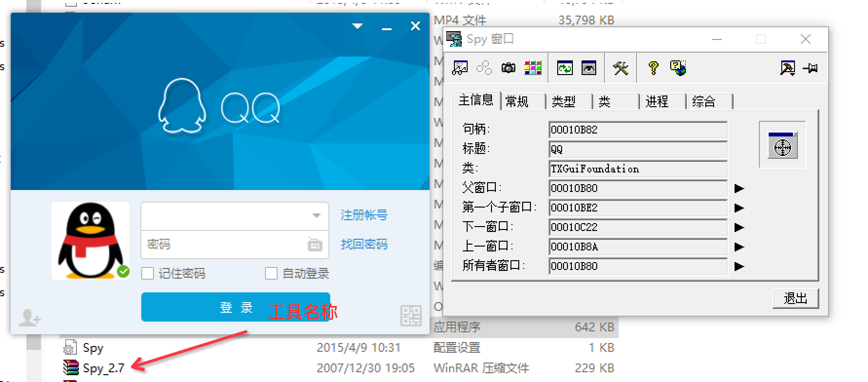Viewport: 868px width, 382px height.
Task: Open the QQ title bar settings dropdown triangle
Action: [x=358, y=26]
